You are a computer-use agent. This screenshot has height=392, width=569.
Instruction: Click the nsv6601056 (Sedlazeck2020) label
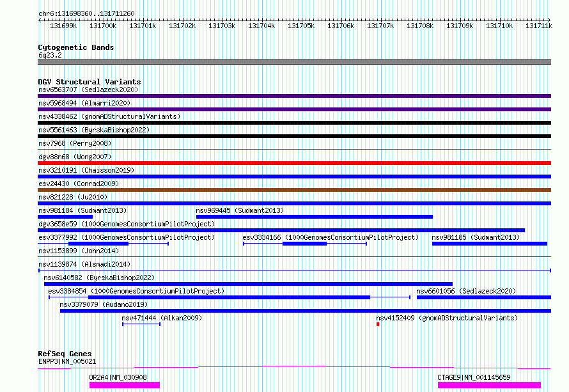[466, 291]
